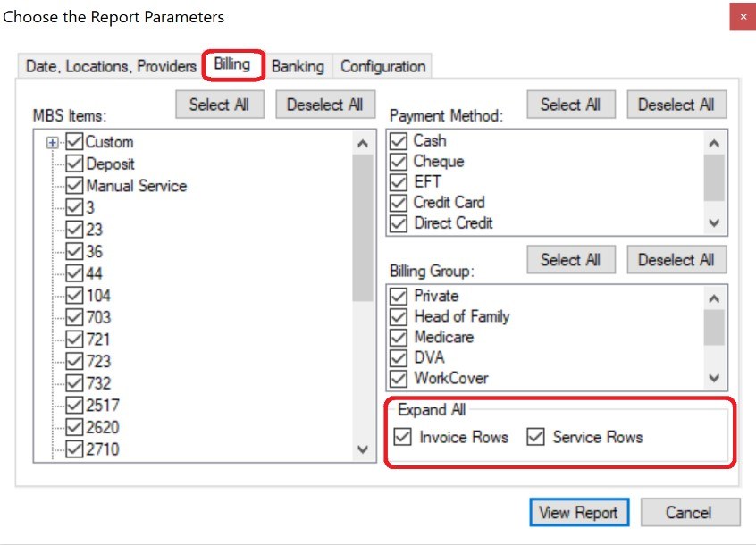Disable Expand All Invoice Rows

(x=403, y=437)
